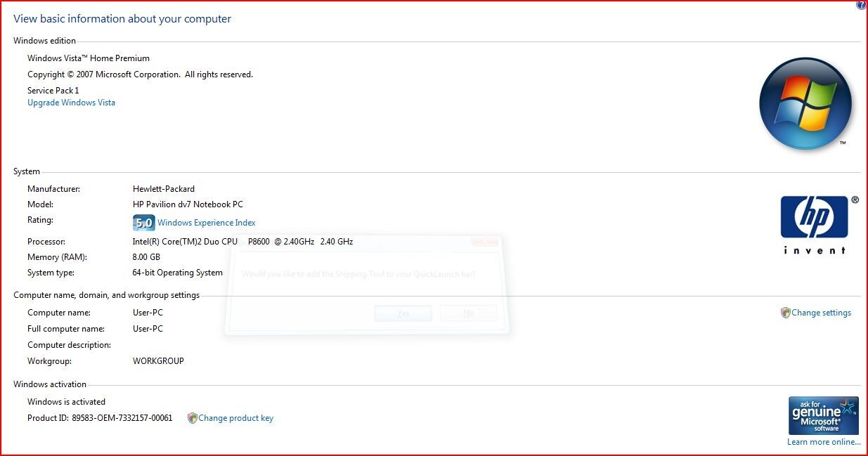Click the Ask for Genuine Microsoft badge

tap(824, 416)
